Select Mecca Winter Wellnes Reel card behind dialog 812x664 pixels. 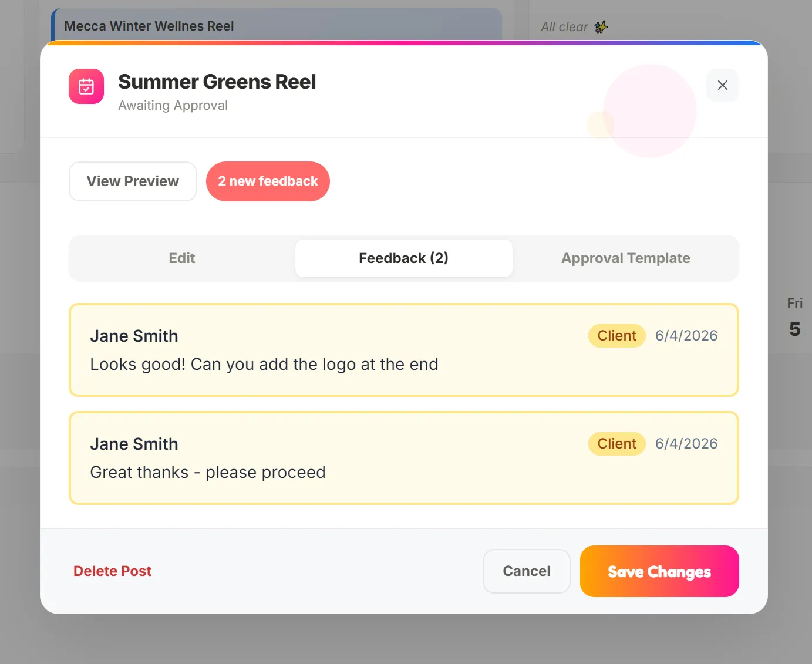(x=277, y=26)
